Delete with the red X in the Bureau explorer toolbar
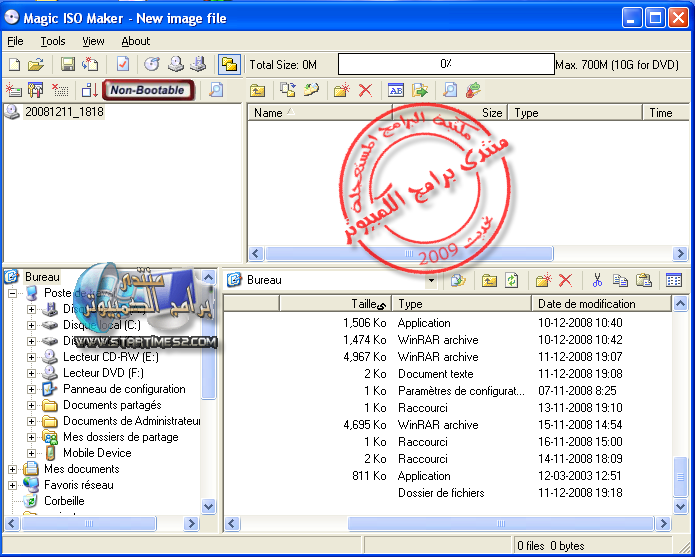The image size is (695, 557). tap(566, 280)
